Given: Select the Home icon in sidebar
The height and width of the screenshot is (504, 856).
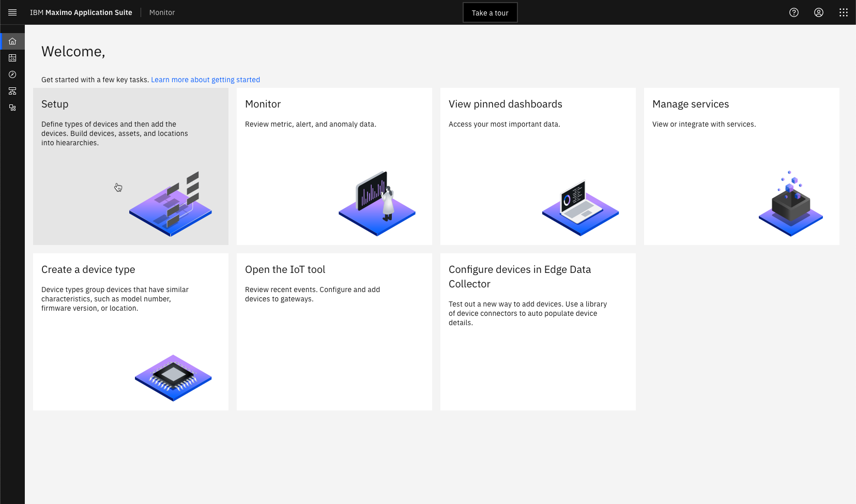Looking at the screenshot, I should tap(12, 41).
